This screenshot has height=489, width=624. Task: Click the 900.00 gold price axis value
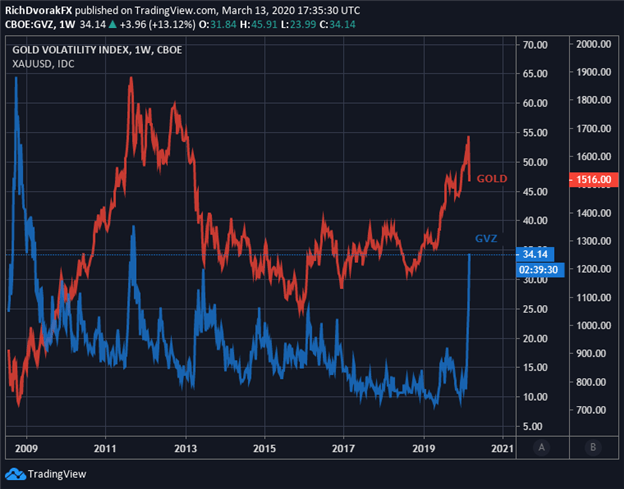(x=591, y=354)
